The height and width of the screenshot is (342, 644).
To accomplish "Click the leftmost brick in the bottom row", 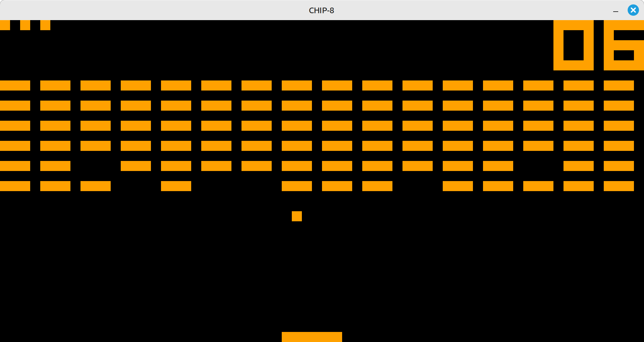I will point(15,186).
